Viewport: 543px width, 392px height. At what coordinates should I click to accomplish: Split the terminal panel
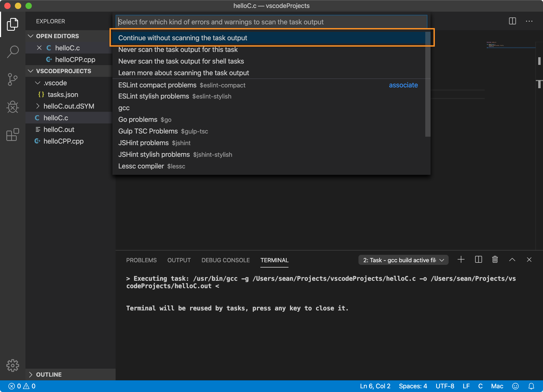[x=478, y=260]
